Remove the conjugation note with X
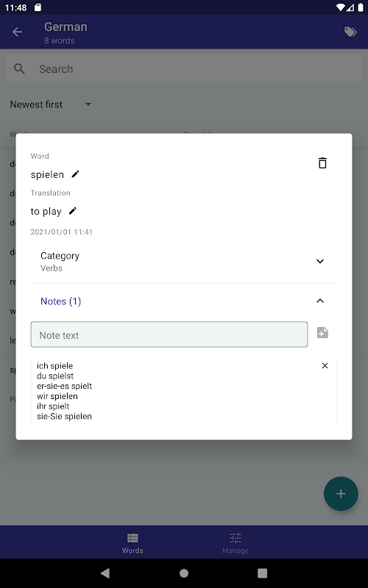The image size is (368, 588). (325, 365)
